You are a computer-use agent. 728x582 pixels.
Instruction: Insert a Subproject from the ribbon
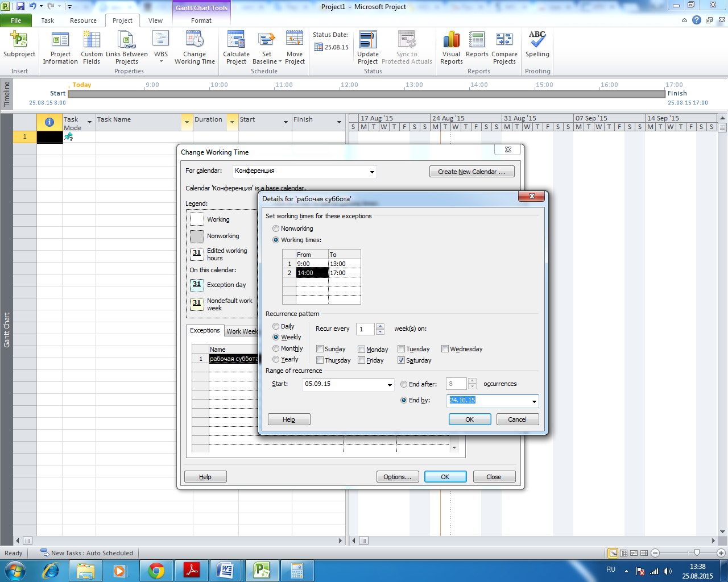click(x=19, y=44)
